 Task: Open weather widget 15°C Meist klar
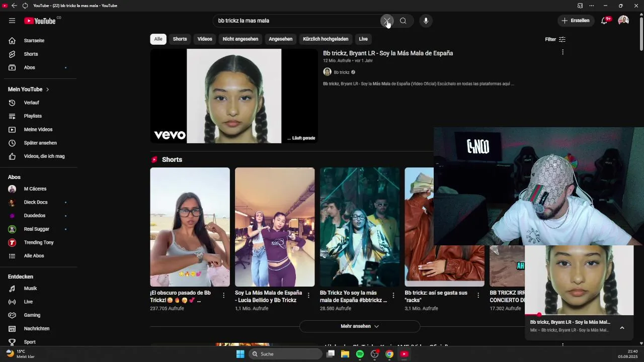click(21, 353)
